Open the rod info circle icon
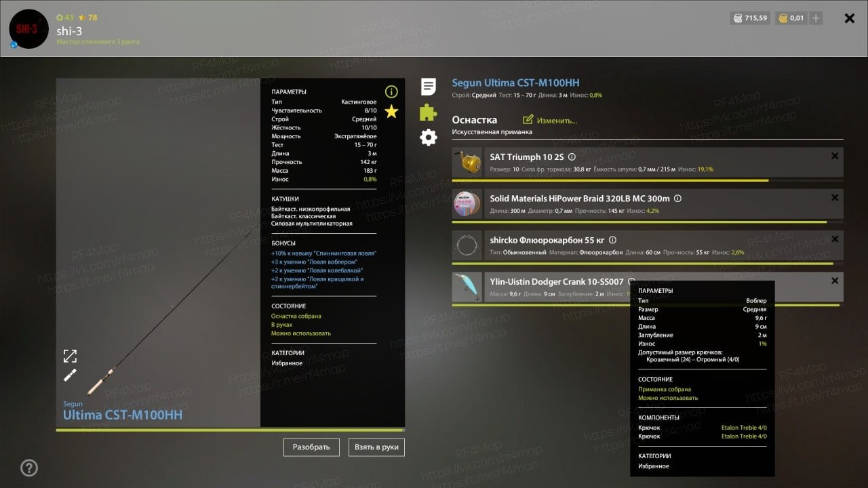Viewport: 868px width, 488px height. (391, 91)
